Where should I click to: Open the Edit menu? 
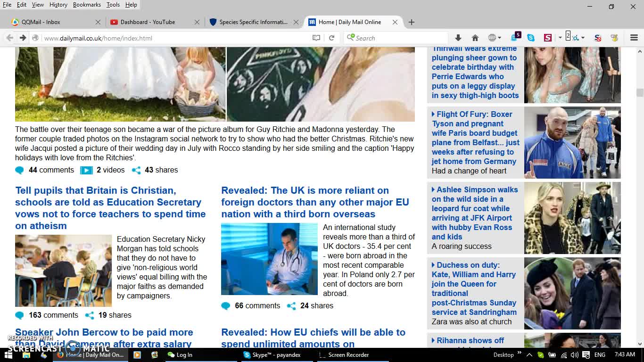point(22,5)
